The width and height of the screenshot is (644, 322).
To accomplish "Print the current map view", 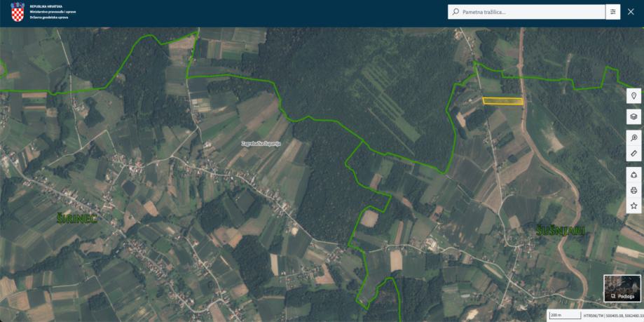I will click(x=633, y=190).
